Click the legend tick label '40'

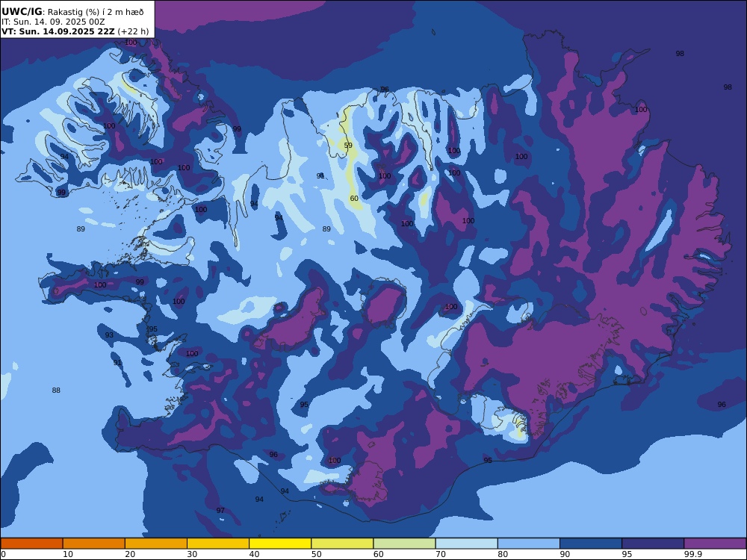click(255, 554)
